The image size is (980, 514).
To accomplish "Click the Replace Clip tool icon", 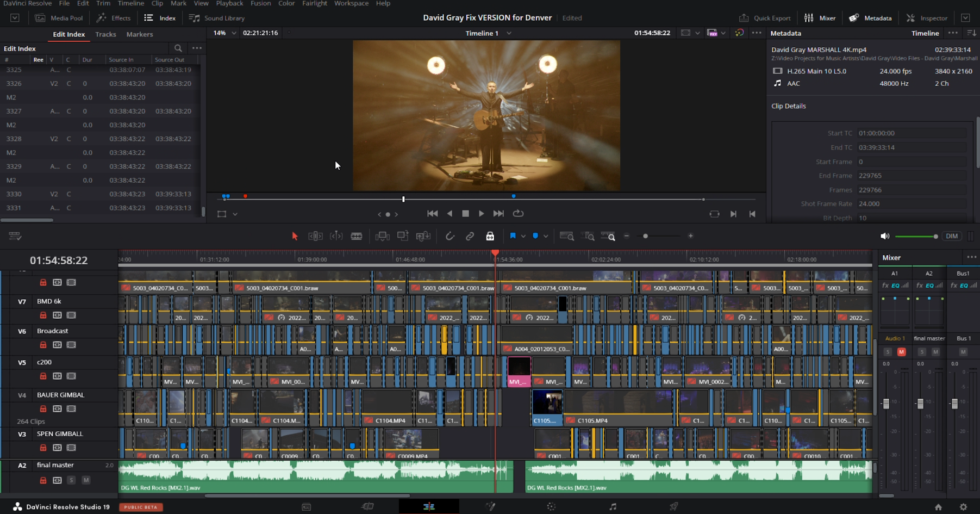I will [x=423, y=236].
